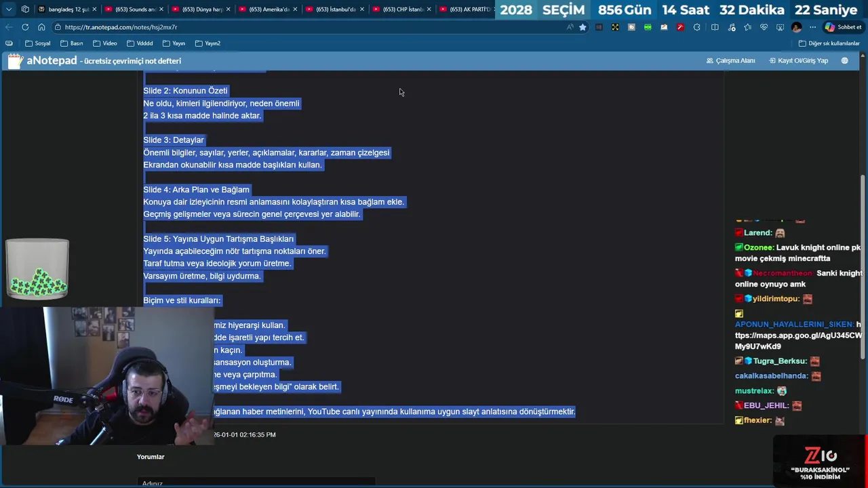Open the yellow cross-arrows extension icon
Screen dimensions: 868x488
click(615, 27)
